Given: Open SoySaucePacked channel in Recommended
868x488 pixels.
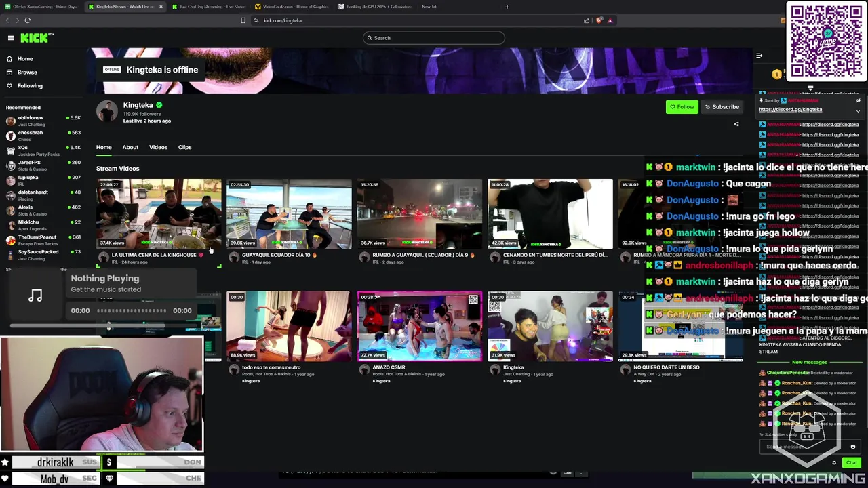Looking at the screenshot, I should coord(43,255).
